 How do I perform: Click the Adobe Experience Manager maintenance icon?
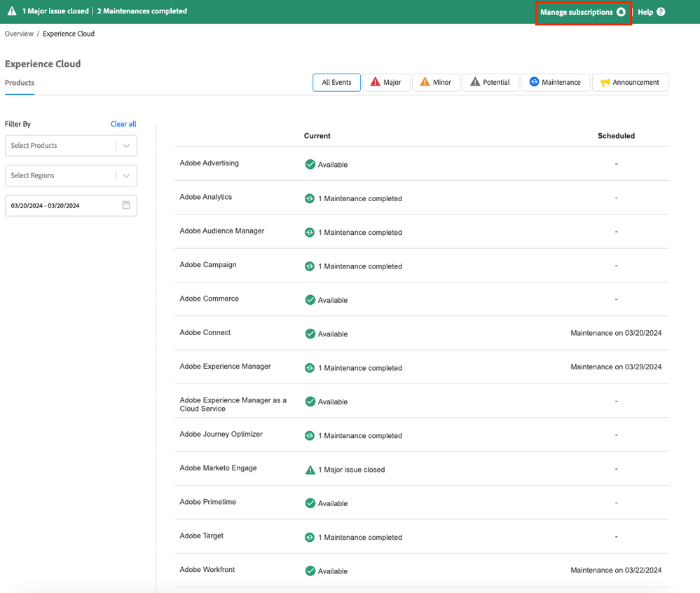point(310,368)
